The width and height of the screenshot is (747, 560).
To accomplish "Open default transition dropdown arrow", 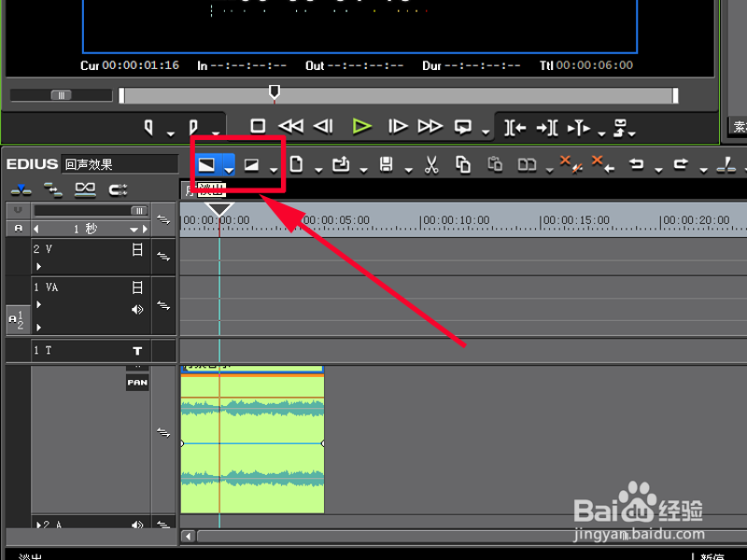I will 229,168.
